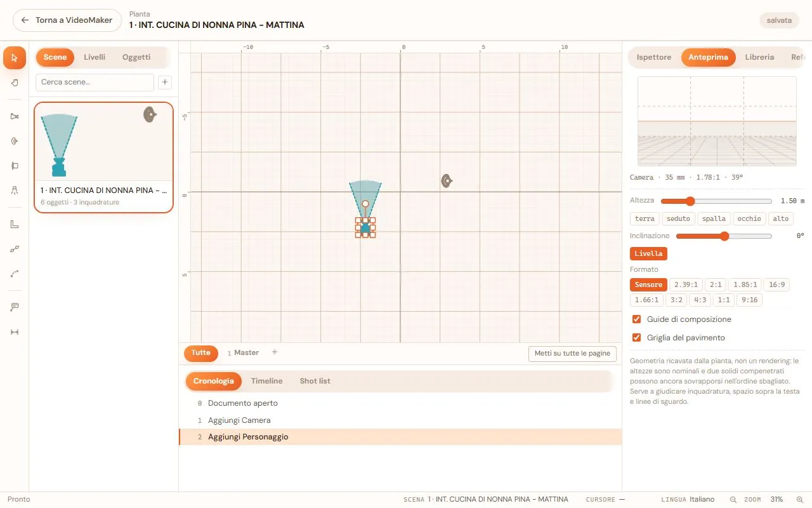Adjust the Inclinazione slider
812x508 pixels.
(724, 236)
